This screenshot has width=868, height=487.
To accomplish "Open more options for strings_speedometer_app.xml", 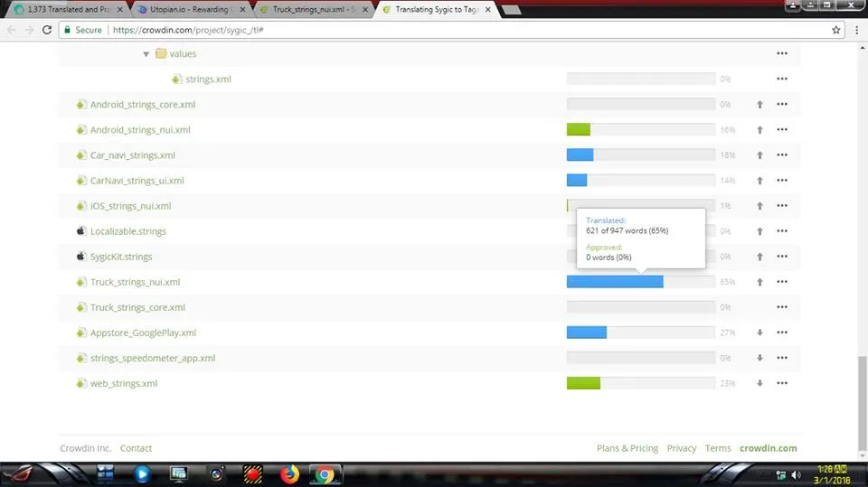I will [781, 358].
